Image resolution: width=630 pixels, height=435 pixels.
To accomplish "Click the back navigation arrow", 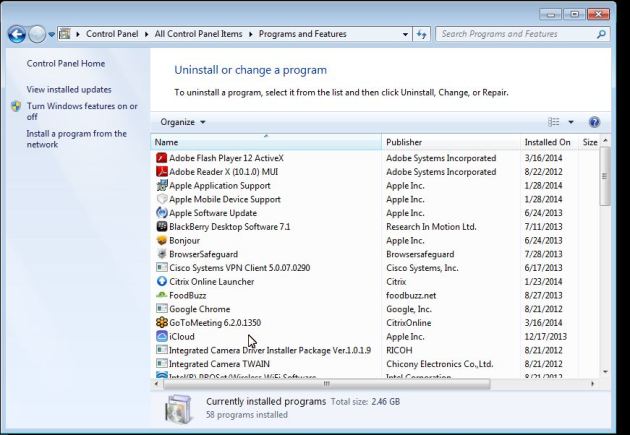I will click(17, 34).
